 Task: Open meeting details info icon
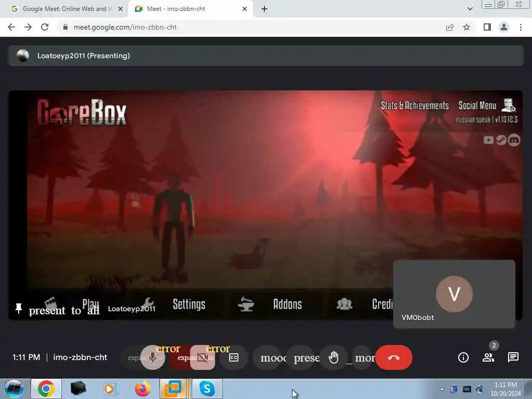463,357
